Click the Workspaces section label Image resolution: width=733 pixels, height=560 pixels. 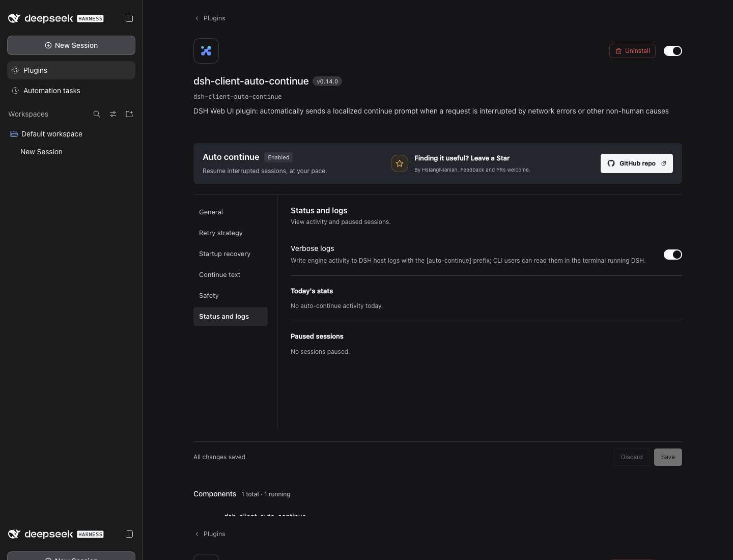click(x=28, y=114)
